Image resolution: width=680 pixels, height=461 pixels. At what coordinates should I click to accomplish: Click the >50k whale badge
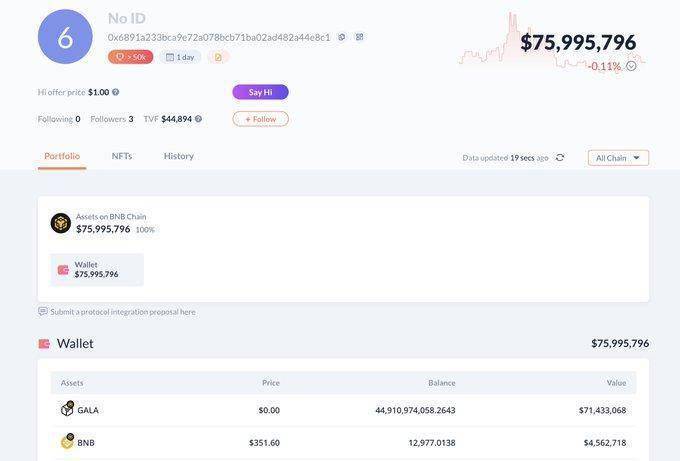point(130,57)
